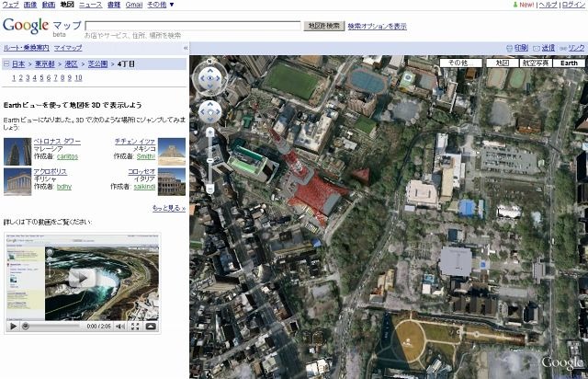Click the map search input field

pos(193,26)
